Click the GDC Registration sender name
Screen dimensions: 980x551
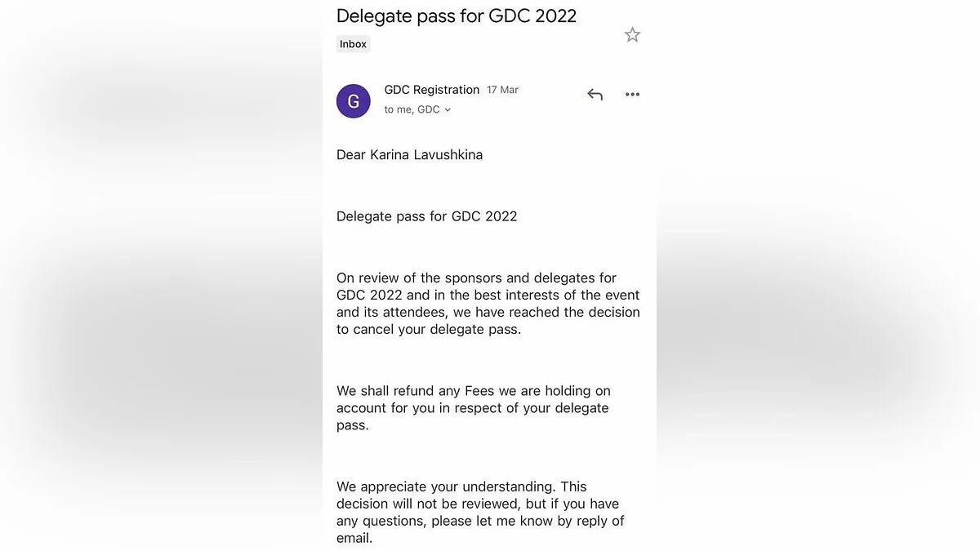(x=432, y=90)
